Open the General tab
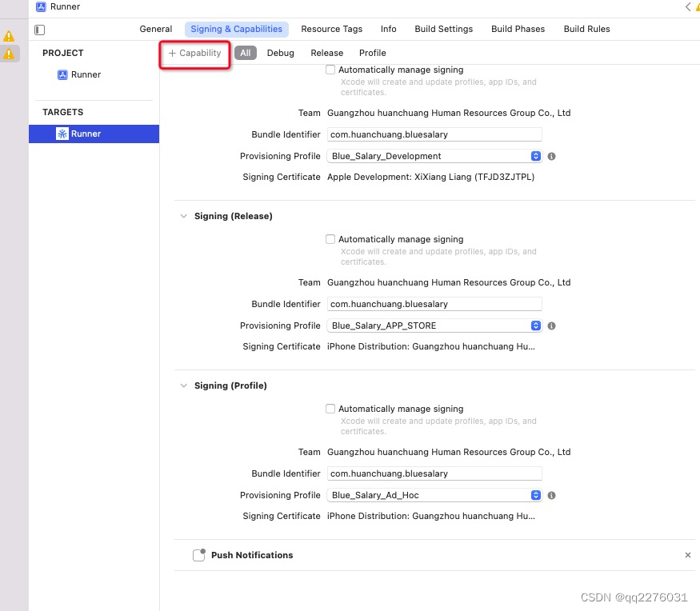Image resolution: width=700 pixels, height=611 pixels. [156, 29]
